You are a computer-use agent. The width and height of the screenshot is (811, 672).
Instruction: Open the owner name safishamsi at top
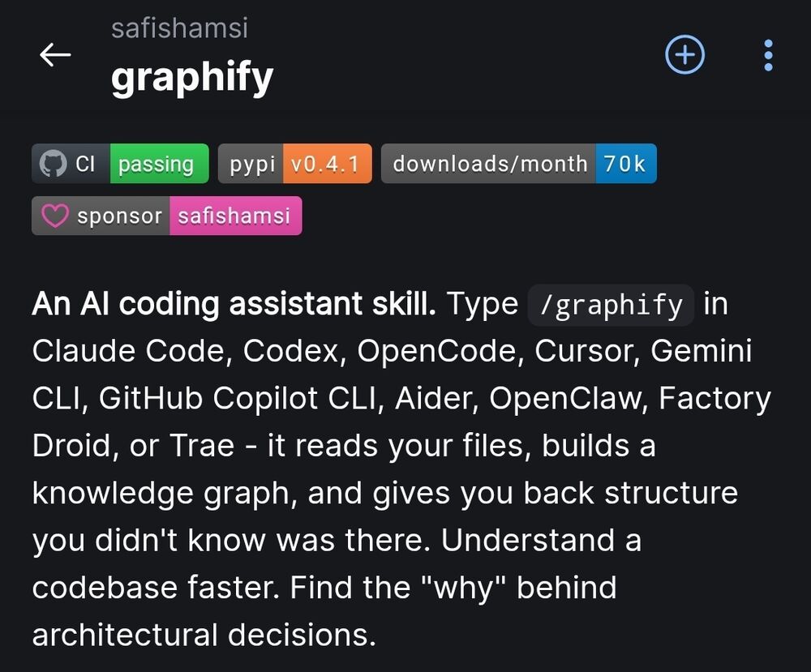179,28
